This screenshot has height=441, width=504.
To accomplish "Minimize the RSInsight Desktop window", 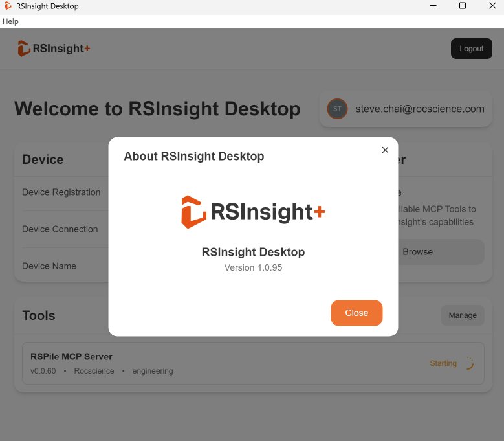I will pyautogui.click(x=433, y=6).
